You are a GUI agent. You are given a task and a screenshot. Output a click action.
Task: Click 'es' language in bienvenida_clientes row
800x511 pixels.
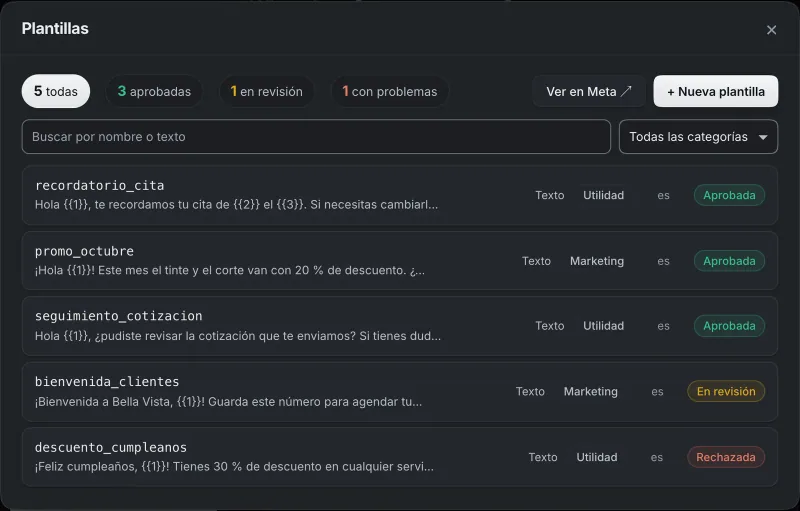pyautogui.click(x=657, y=392)
